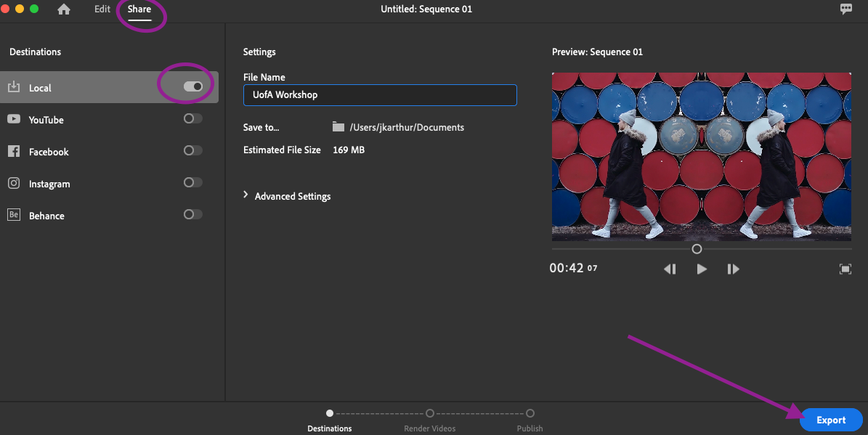Click the Home icon in top bar
Screen dimensions: 868x435
64,9
